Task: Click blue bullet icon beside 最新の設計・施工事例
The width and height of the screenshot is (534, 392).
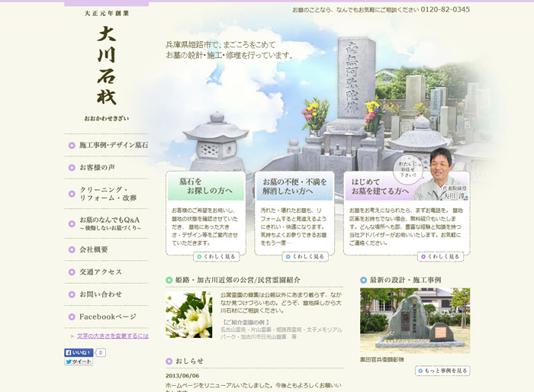Action: (363, 281)
